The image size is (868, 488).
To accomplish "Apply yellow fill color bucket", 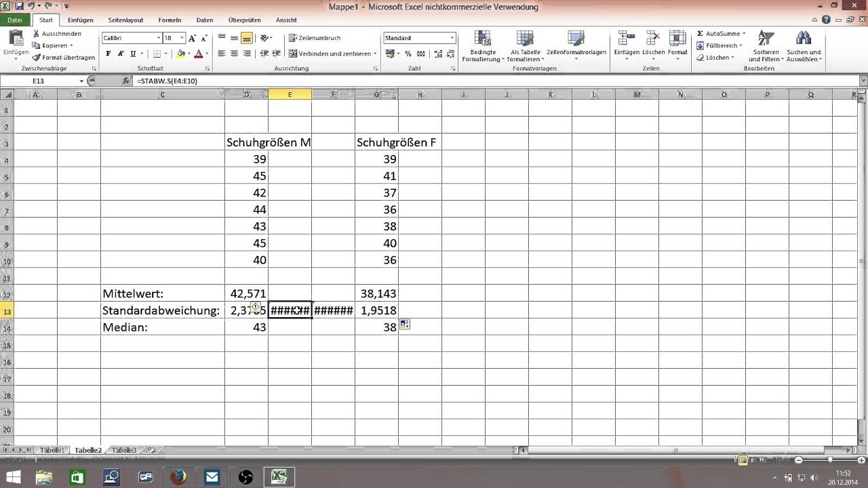I will click(x=181, y=54).
